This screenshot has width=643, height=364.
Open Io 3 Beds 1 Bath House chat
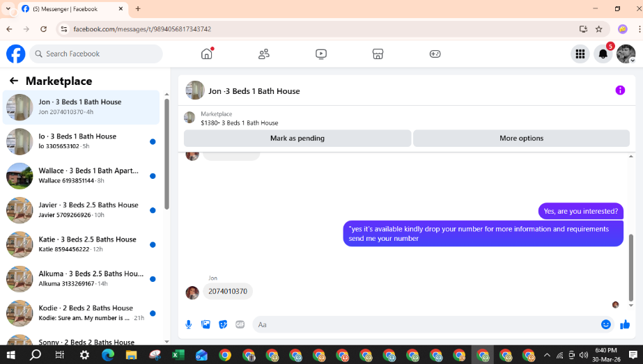pyautogui.click(x=81, y=141)
